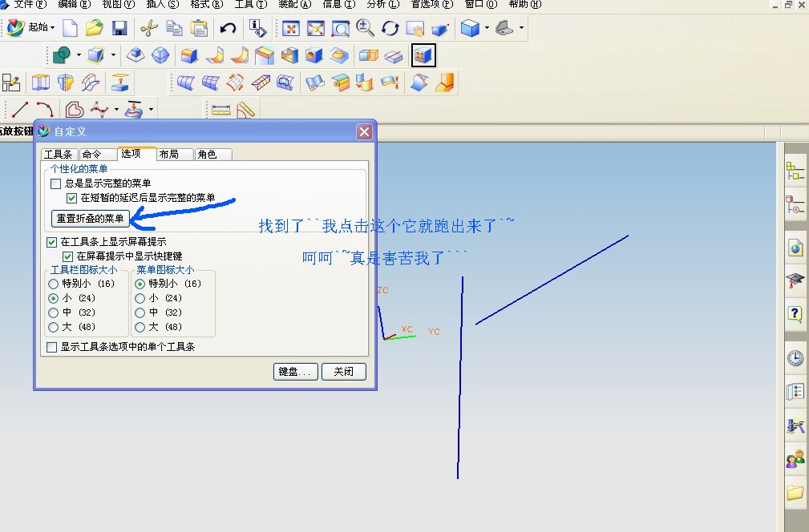Save using the floppy disk icon
This screenshot has height=532, width=809.
click(119, 28)
